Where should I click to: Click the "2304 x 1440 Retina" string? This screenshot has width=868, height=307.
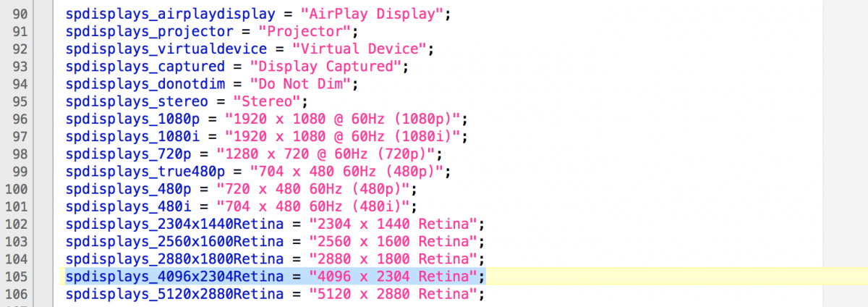pos(393,224)
